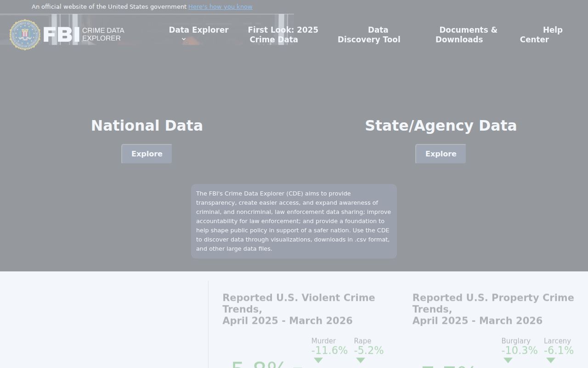
Task: Open the Data Explorer menu
Action: (198, 30)
